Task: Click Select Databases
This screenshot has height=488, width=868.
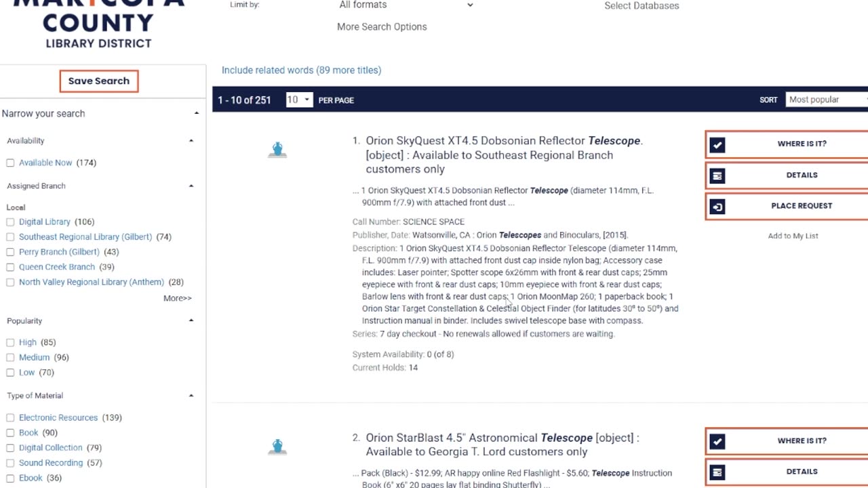Action: 642,5
